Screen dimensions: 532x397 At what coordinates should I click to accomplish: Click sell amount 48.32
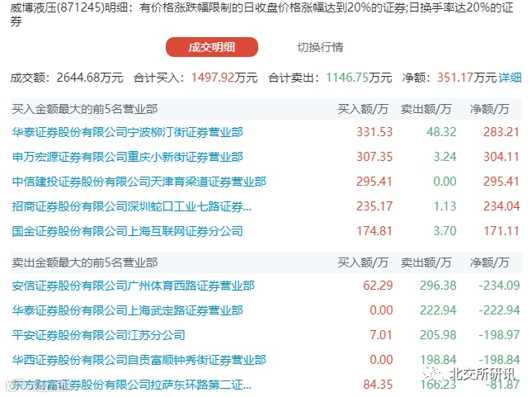pos(441,132)
